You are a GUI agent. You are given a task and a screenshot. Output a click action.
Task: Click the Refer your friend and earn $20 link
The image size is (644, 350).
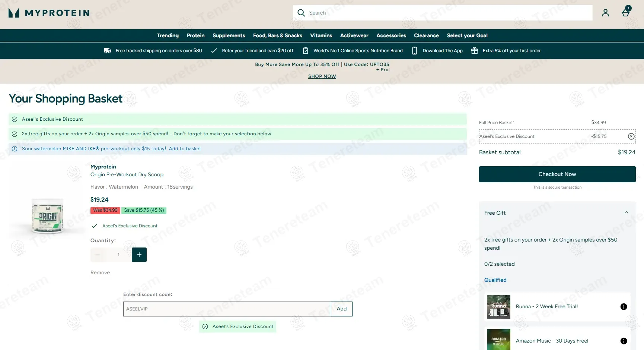pyautogui.click(x=258, y=51)
